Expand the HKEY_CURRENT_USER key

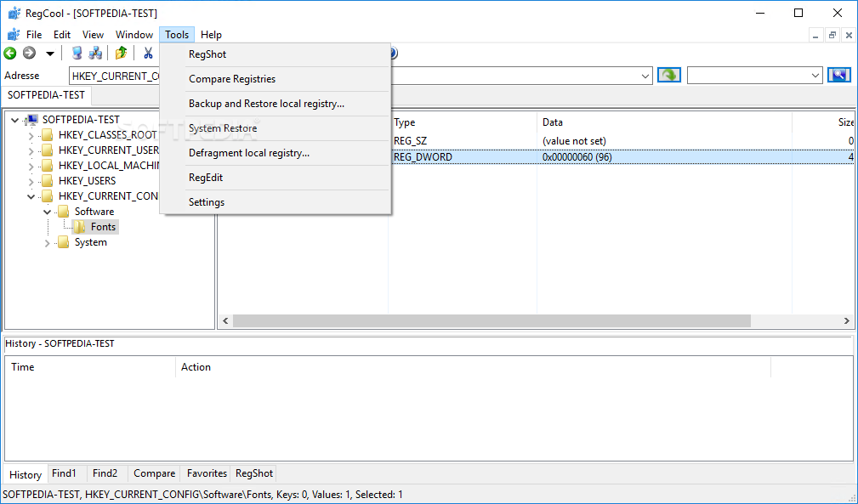[x=31, y=151]
